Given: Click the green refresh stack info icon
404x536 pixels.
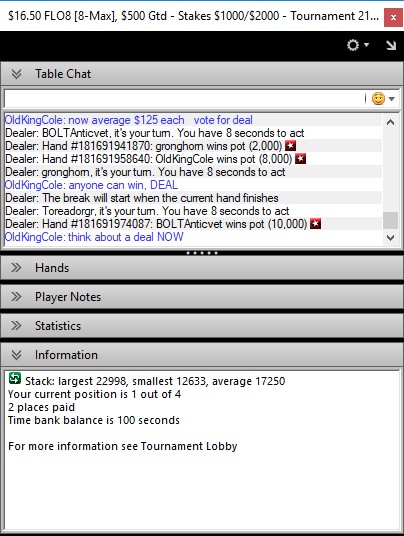Looking at the screenshot, I should (x=15, y=378).
